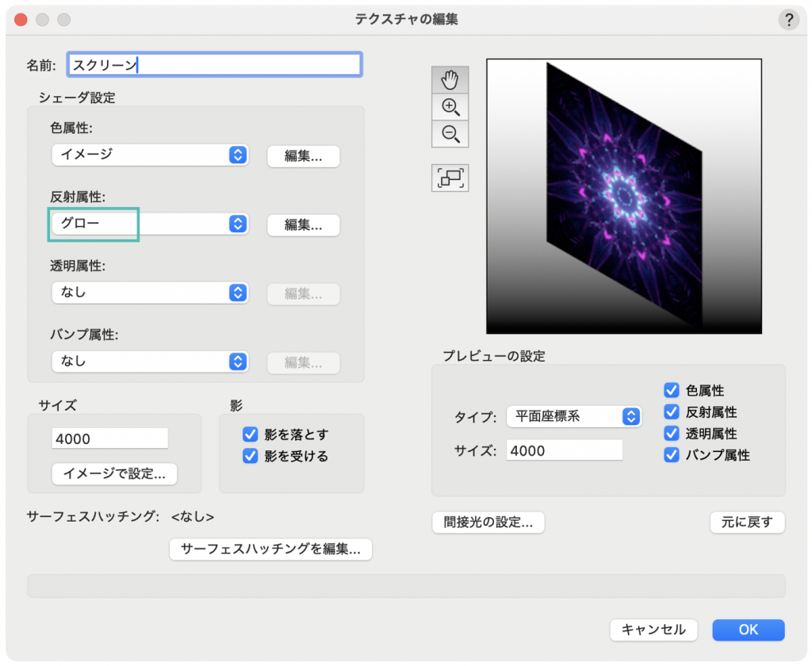Click the preview サイズ field with 4000
This screenshot has width=812, height=666.
(565, 450)
